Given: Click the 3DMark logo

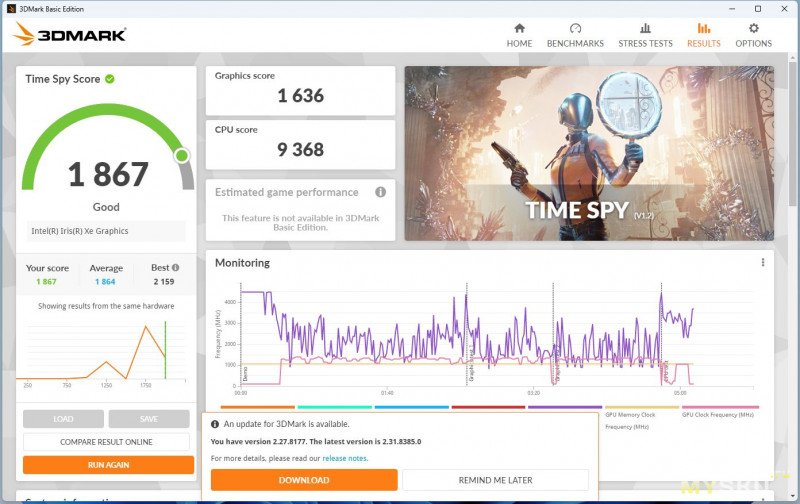Looking at the screenshot, I should [69, 34].
